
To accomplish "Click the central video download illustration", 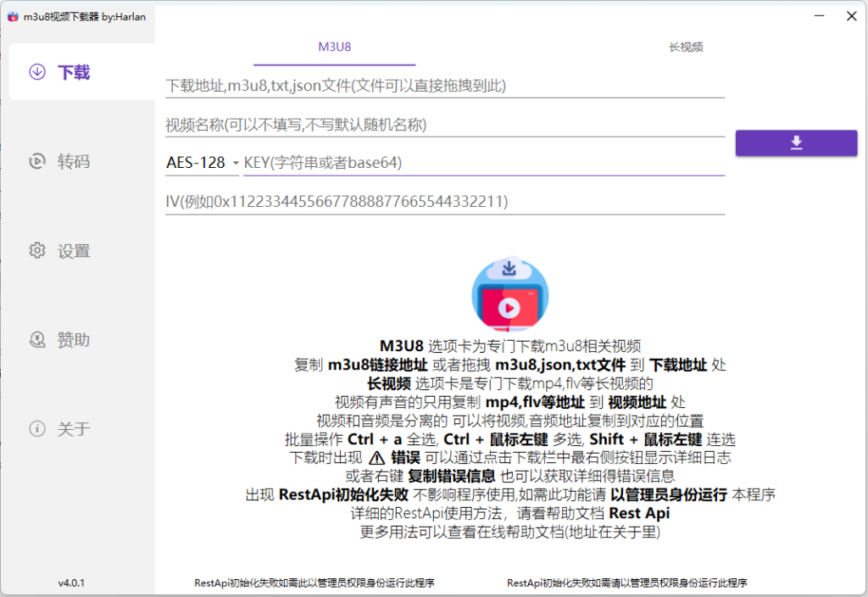I will point(509,293).
